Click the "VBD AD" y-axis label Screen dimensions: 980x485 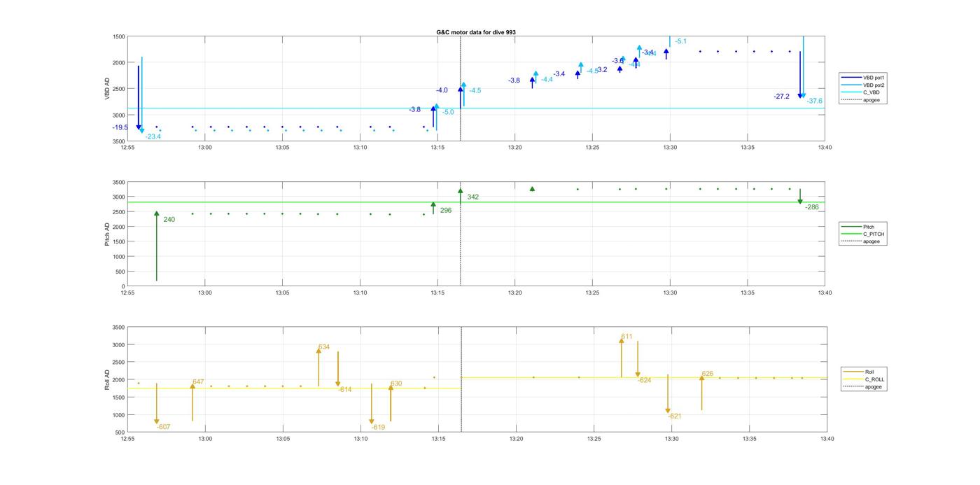[x=108, y=89]
